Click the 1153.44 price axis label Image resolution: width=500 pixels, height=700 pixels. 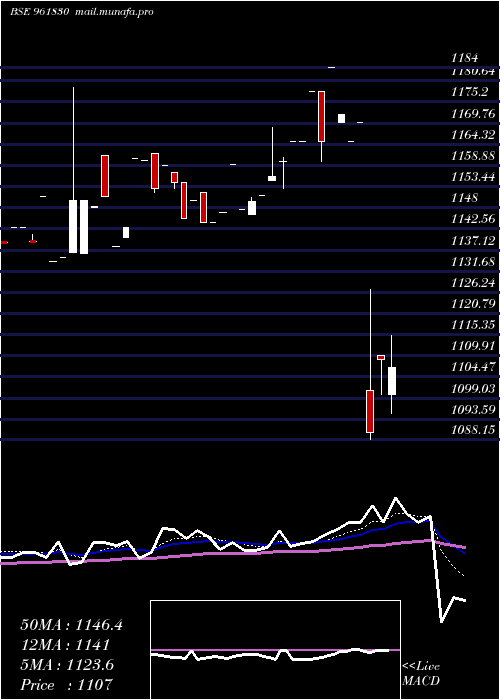(x=473, y=177)
